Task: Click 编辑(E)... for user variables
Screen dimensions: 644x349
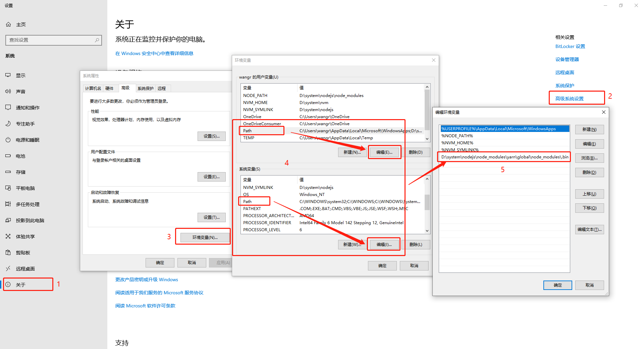Action: [384, 152]
